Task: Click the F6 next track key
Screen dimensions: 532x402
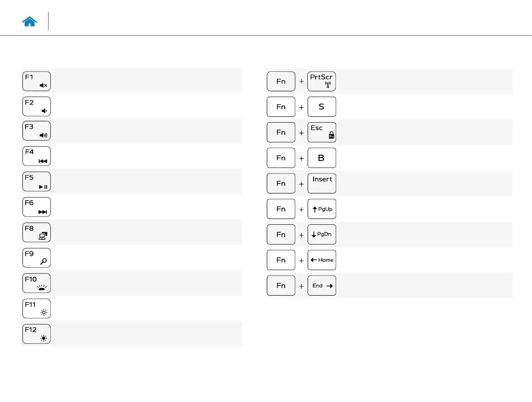Action: (x=36, y=207)
